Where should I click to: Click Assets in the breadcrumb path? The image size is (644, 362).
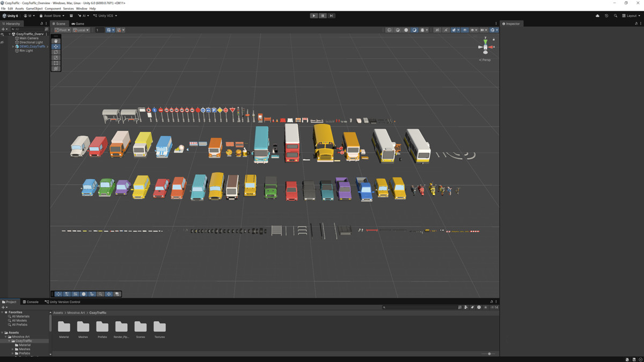click(x=58, y=313)
